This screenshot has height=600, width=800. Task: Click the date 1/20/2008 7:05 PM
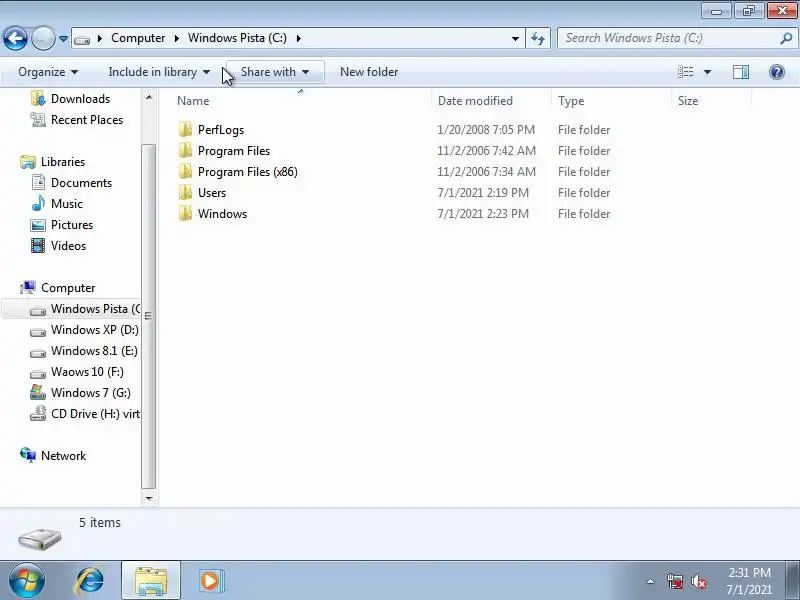[486, 130]
